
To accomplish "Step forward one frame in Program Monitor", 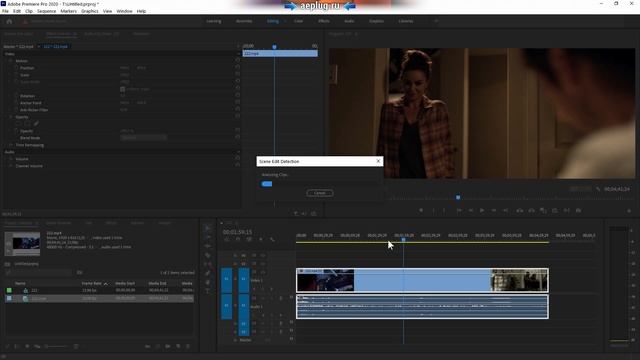I will pos(493,211).
